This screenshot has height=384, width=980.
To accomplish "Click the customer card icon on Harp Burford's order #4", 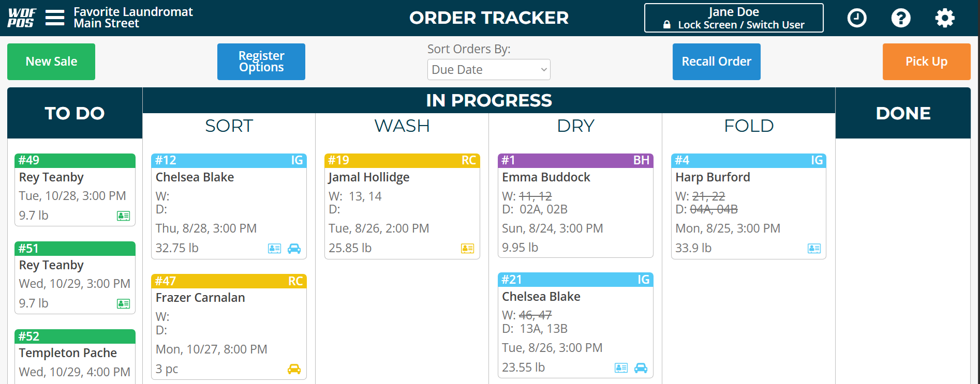I will point(814,249).
